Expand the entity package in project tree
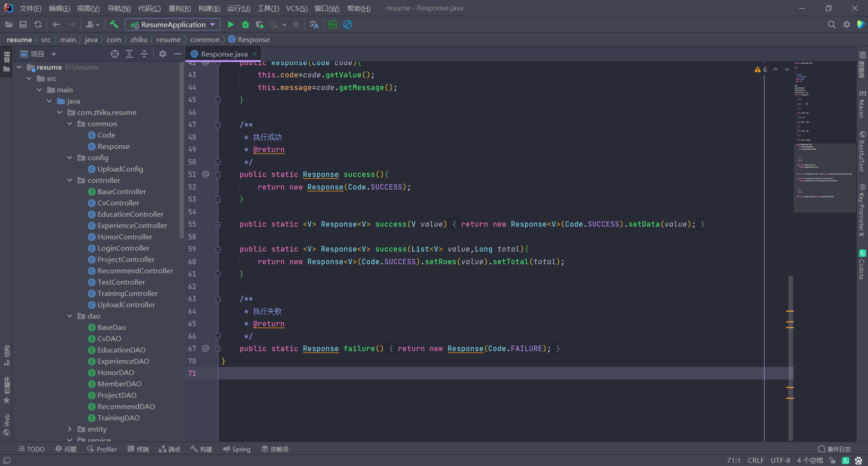 point(70,429)
